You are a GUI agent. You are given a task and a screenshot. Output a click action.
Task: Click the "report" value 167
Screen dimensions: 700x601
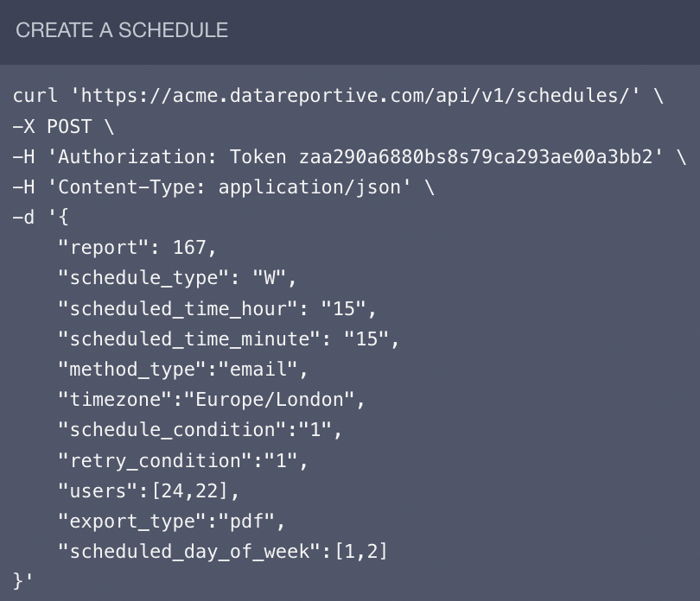click(x=189, y=248)
